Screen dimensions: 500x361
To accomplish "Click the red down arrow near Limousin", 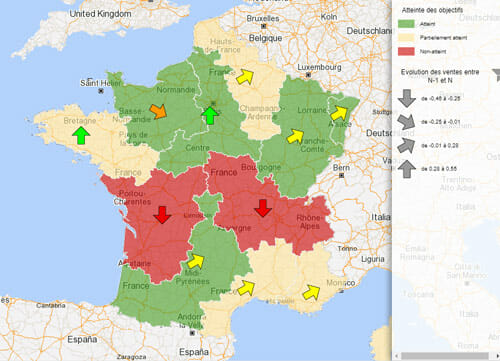I will 162,215.
